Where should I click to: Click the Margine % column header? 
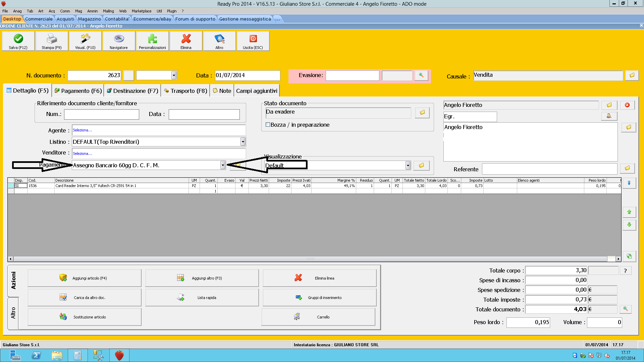[334, 180]
